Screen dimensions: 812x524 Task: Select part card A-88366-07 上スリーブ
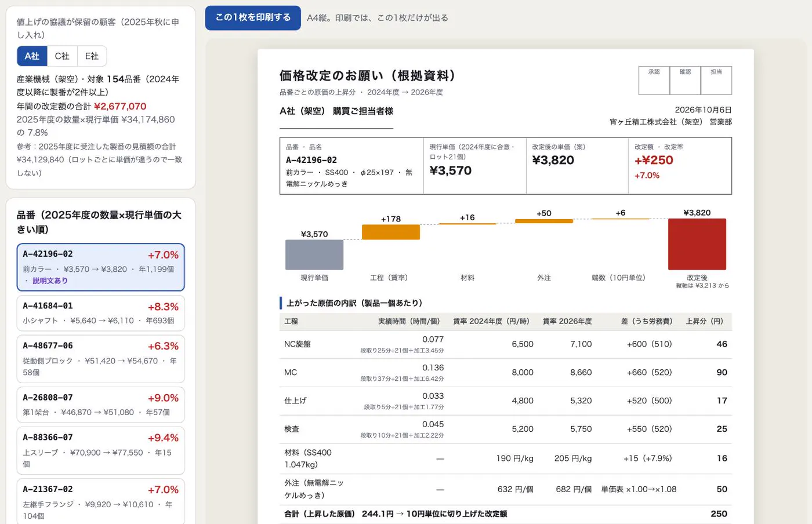[101, 450]
